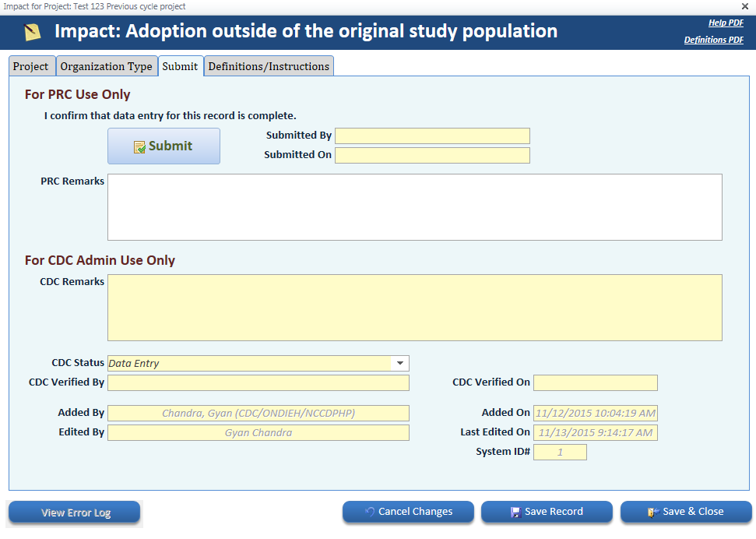Click the yellow note icon in header

[32, 32]
